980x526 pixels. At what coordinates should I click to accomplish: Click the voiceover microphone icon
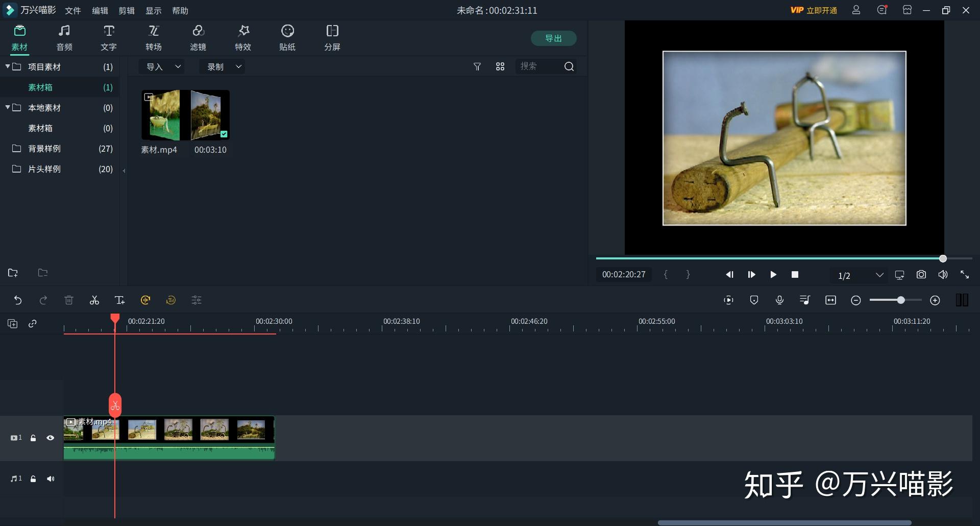point(779,300)
